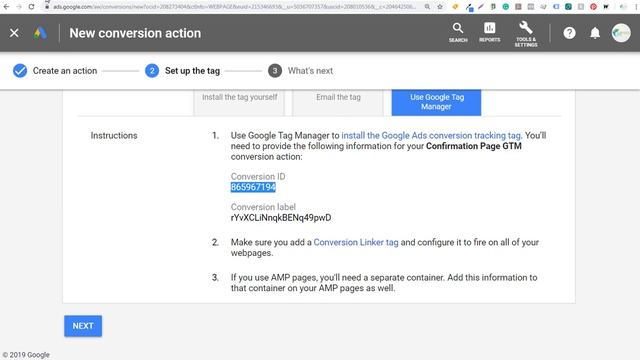Click the browser URL address field

point(235,7)
